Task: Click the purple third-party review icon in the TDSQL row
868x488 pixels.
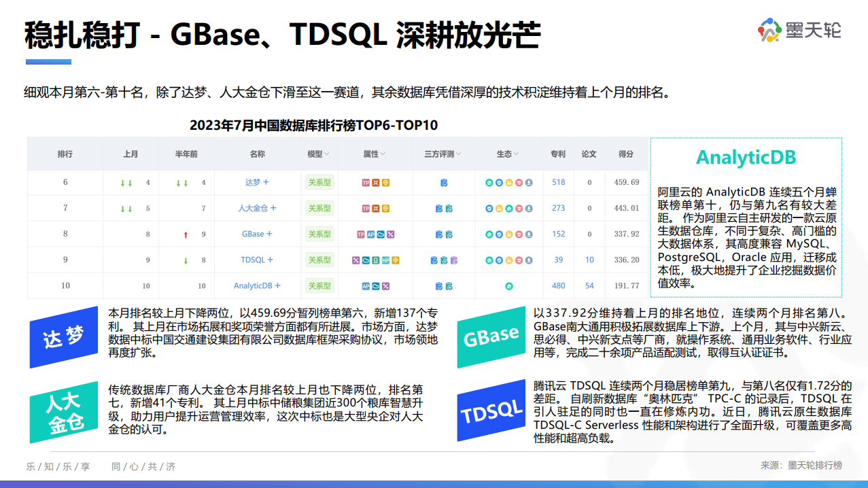Action: 454,260
